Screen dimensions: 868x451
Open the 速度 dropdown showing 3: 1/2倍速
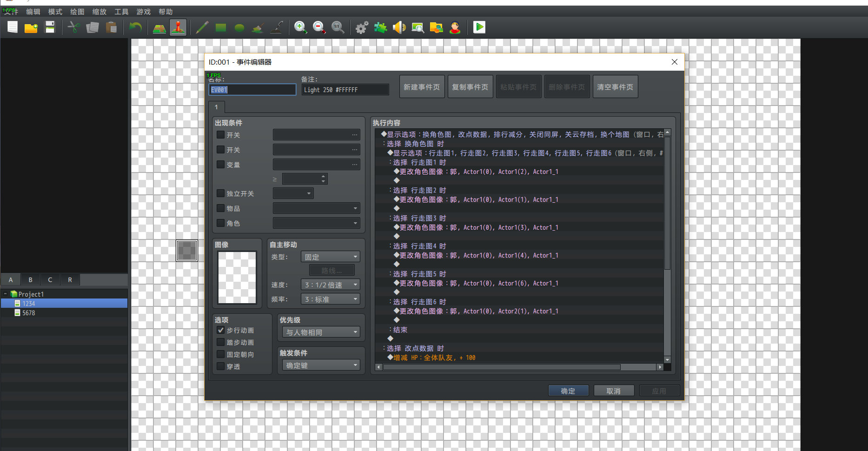331,285
